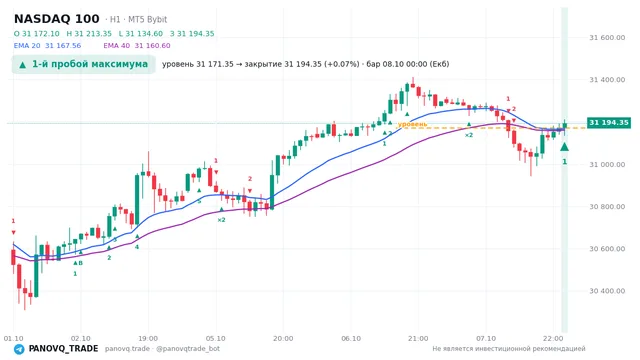640x360 pixels.
Task: Click the 07.10 date axis label
Action: (x=486, y=339)
